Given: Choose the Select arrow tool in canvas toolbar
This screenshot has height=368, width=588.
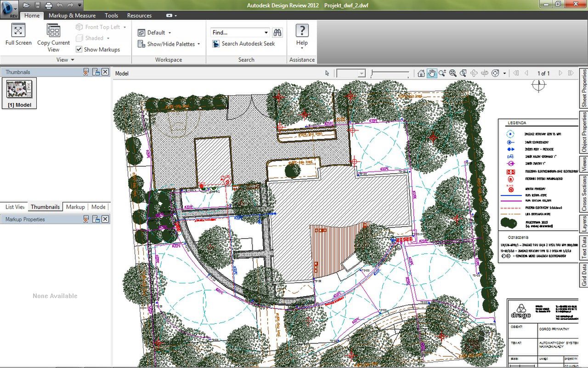Looking at the screenshot, I should 327,73.
